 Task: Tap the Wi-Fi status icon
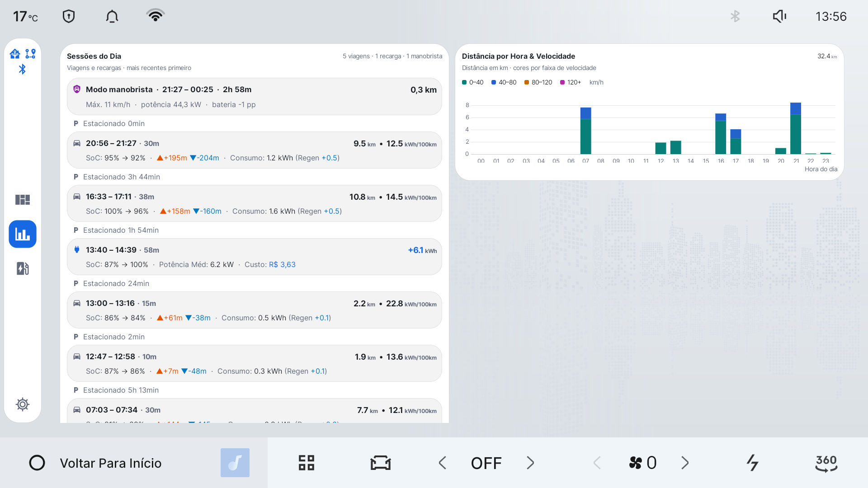(x=156, y=15)
